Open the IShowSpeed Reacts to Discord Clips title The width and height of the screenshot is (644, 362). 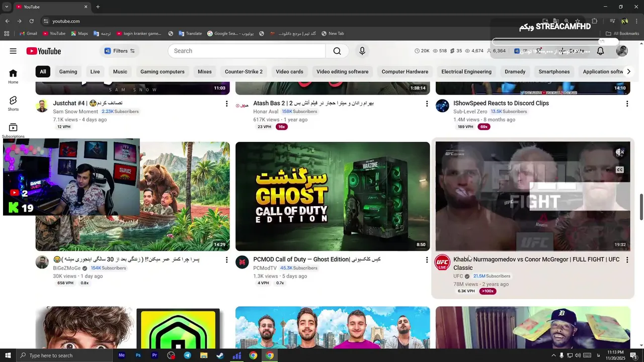tap(501, 103)
